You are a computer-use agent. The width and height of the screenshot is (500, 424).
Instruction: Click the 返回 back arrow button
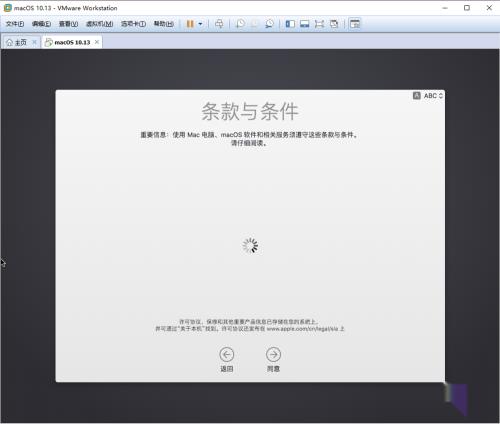(x=227, y=355)
